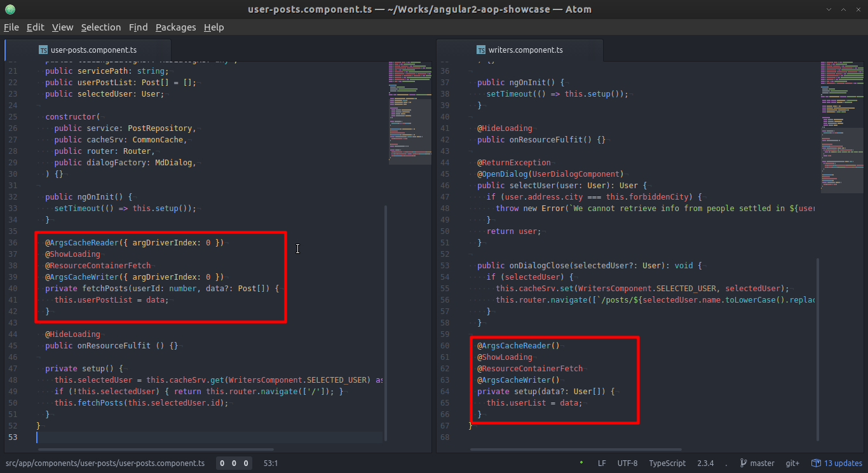Select the user-posts.component.ts tab
The image size is (868, 473).
click(93, 50)
